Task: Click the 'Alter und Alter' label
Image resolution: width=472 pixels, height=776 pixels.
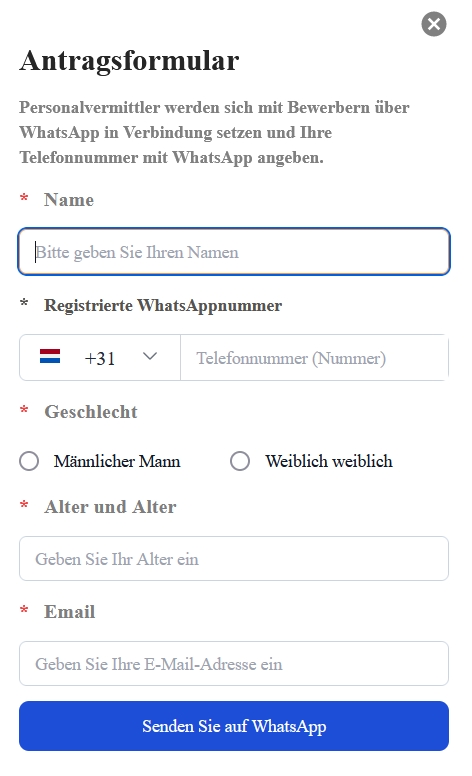Action: coord(110,507)
